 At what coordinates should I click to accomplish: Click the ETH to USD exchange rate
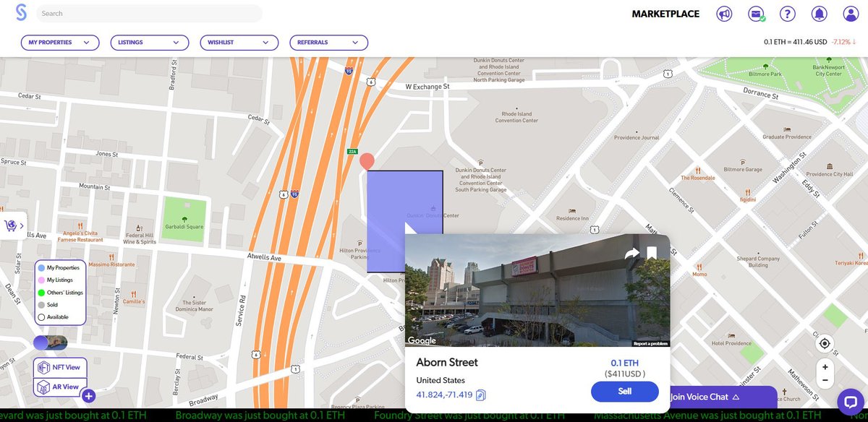(x=795, y=42)
